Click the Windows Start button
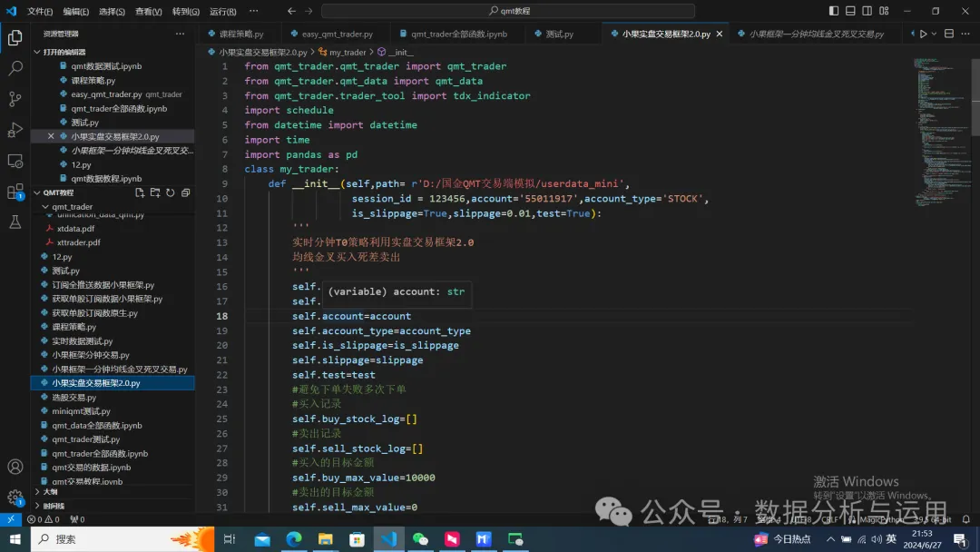 tap(15, 539)
